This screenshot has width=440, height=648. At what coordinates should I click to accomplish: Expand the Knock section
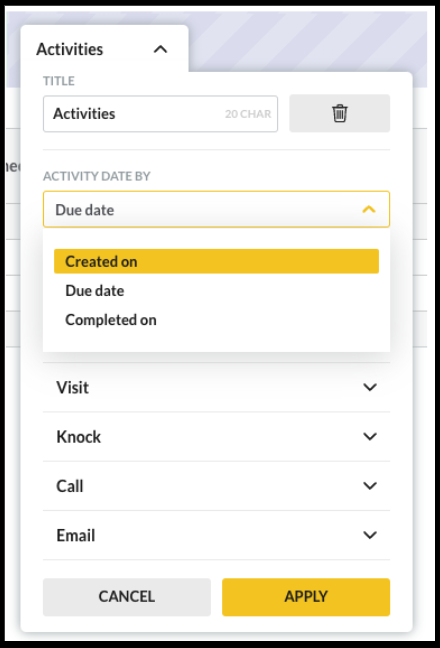pos(216,436)
